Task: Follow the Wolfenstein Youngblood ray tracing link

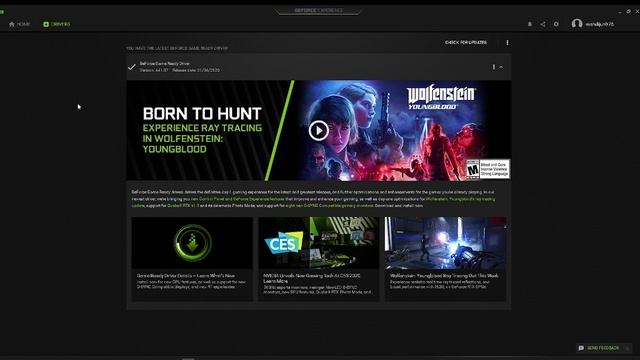Action: (460, 199)
